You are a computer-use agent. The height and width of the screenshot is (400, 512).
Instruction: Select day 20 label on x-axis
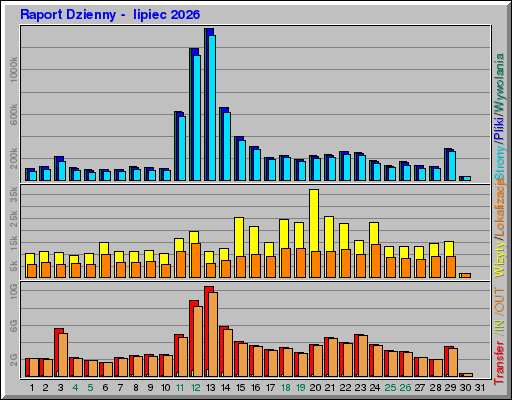[315, 388]
